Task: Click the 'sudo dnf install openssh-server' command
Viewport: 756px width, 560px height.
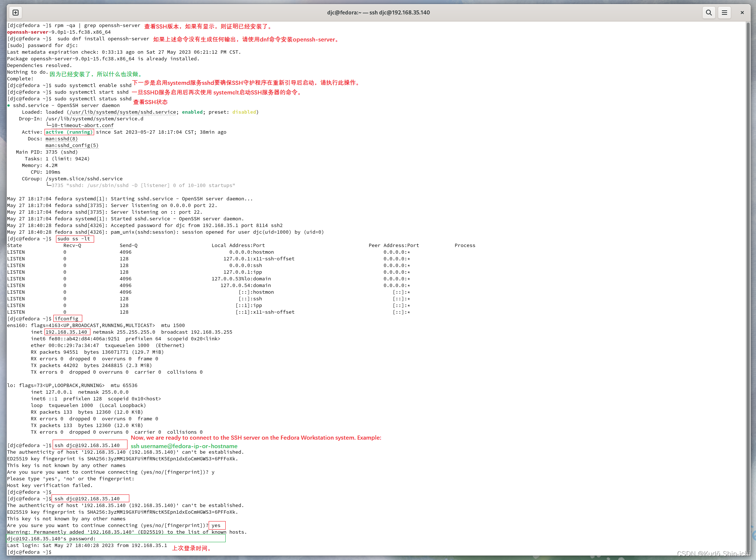Action: click(103, 39)
